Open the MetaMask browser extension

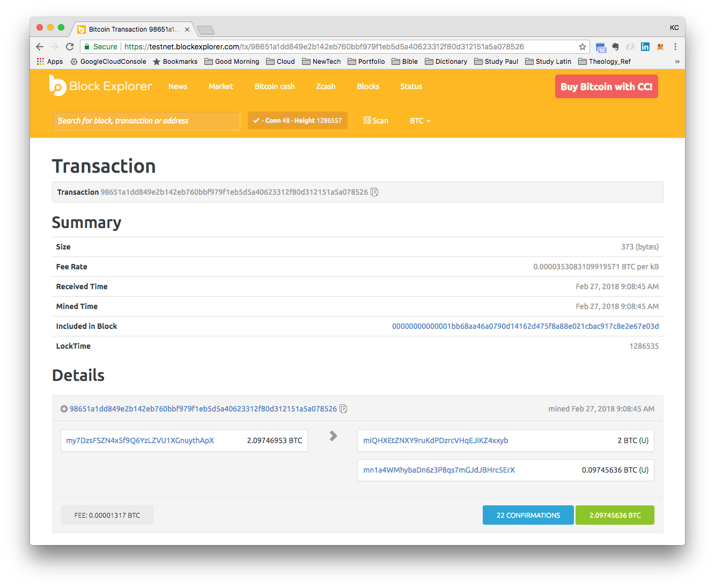click(660, 47)
